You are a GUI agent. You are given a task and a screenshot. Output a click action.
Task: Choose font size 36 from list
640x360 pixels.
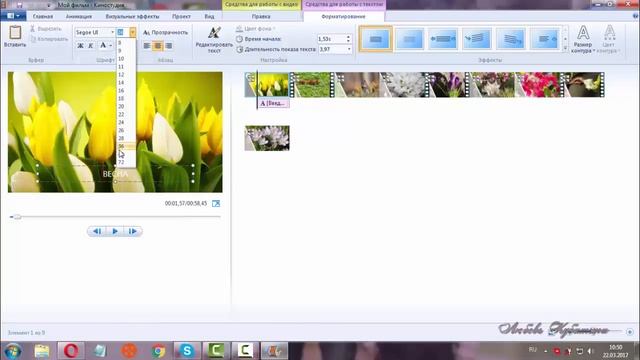(x=121, y=146)
